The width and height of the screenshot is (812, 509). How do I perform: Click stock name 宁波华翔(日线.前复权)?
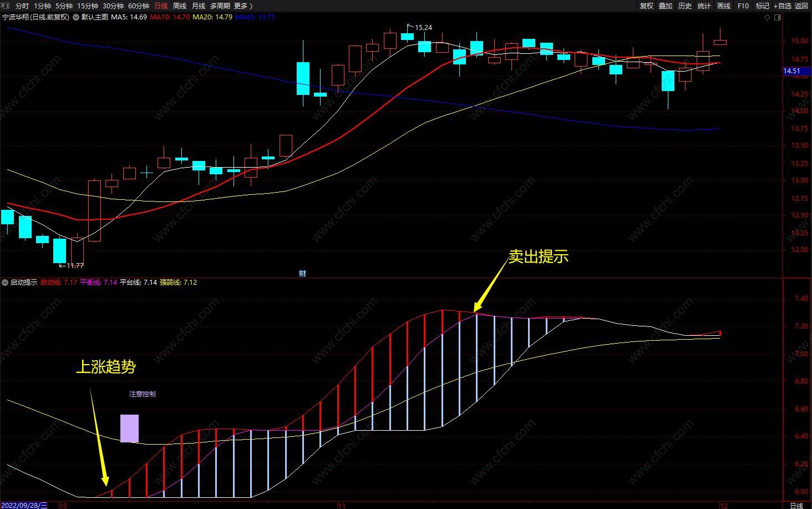[x=36, y=17]
